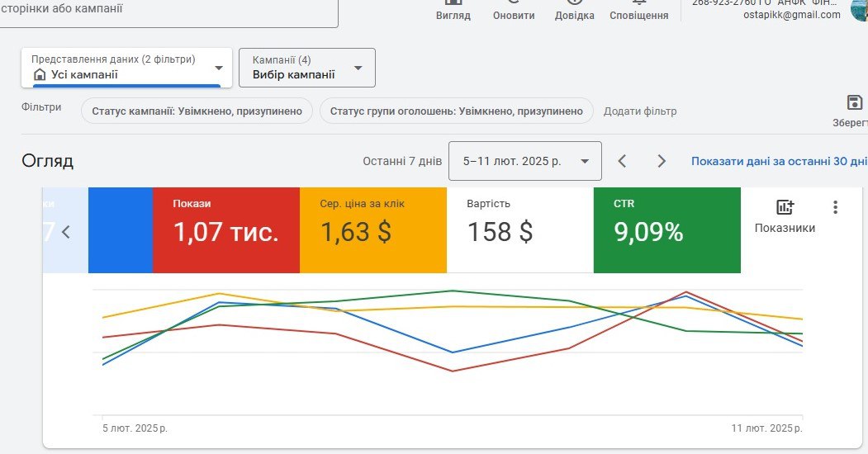
Task: Select the red Покази metric card
Action: pyautogui.click(x=225, y=229)
